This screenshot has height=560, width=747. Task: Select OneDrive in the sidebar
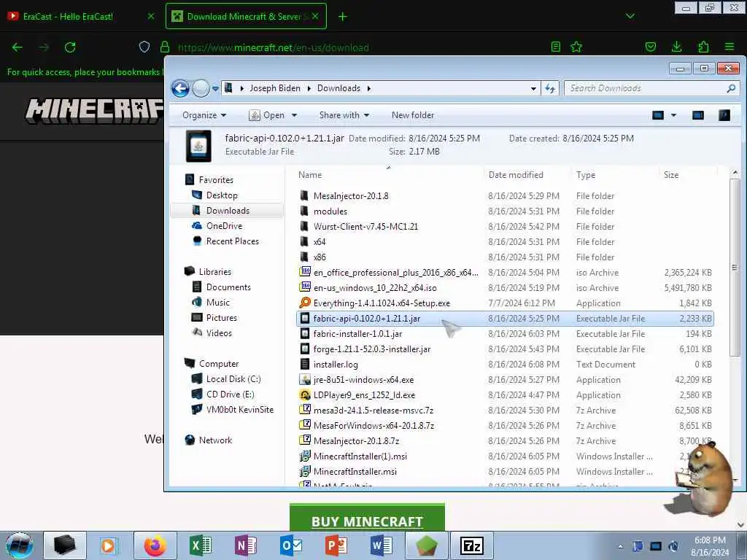point(224,226)
